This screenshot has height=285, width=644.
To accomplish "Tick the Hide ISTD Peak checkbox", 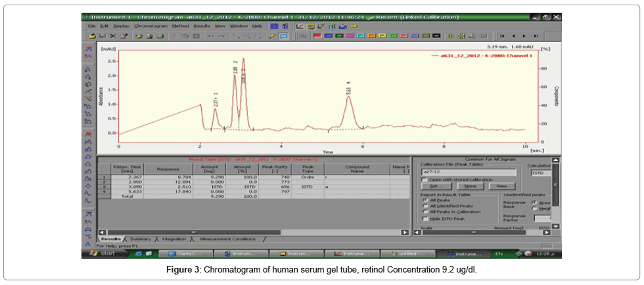I will click(x=426, y=219).
